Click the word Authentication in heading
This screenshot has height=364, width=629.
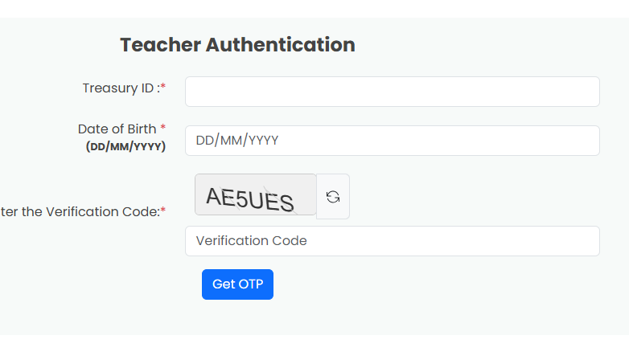[x=281, y=44]
